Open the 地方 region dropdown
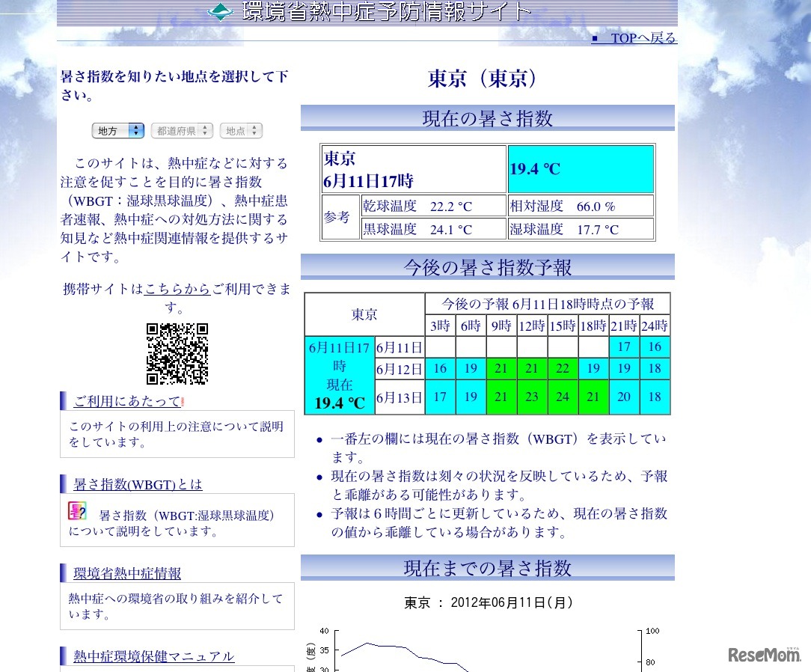The image size is (811, 672). pos(117,130)
